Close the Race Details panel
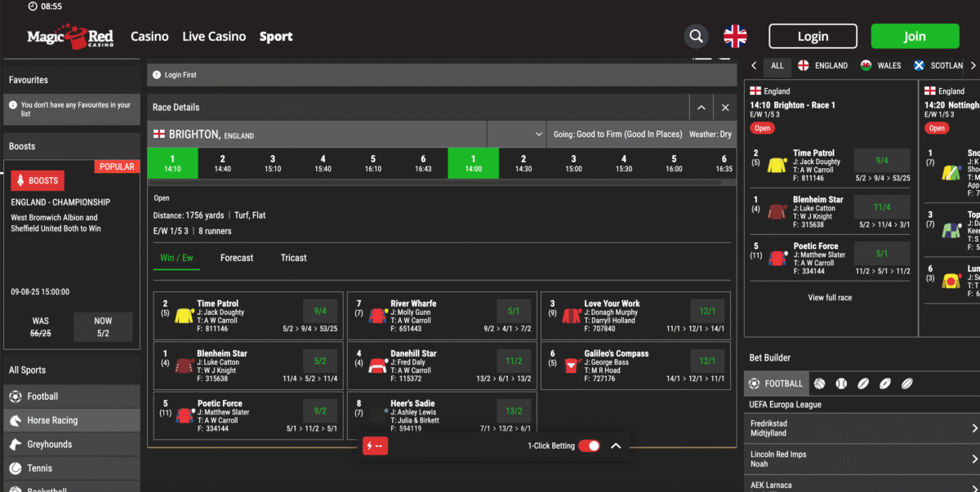 point(725,108)
